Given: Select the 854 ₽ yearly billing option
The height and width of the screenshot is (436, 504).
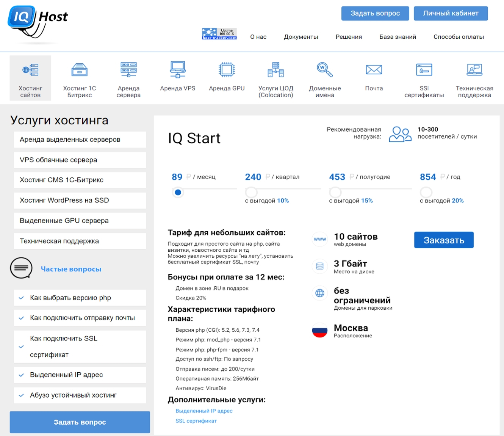Looking at the screenshot, I should (426, 192).
